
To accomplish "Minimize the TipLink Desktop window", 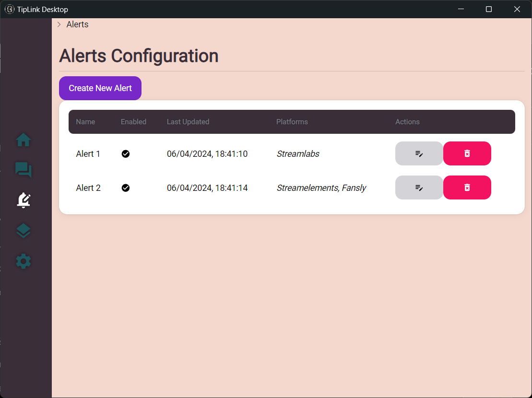I will (461, 9).
